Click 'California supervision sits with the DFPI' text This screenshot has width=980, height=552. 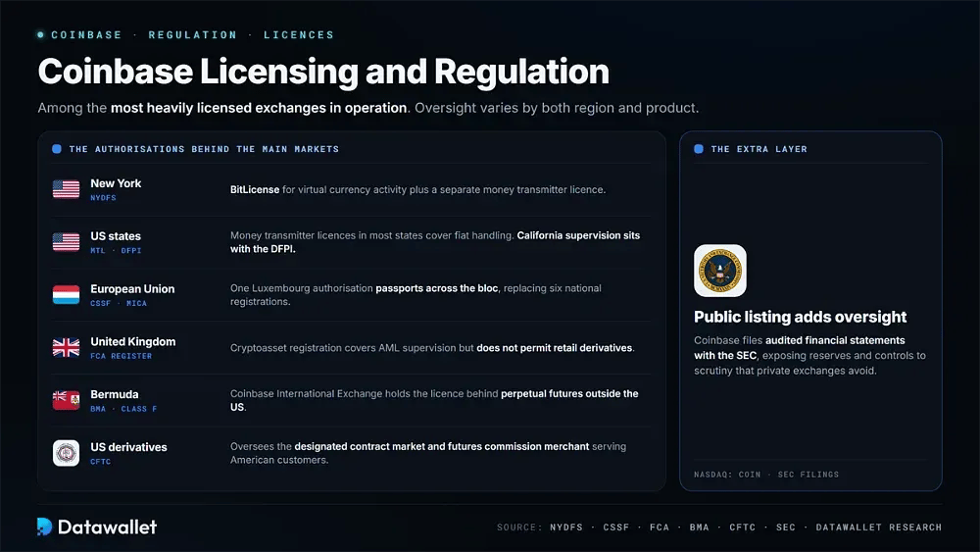(435, 242)
